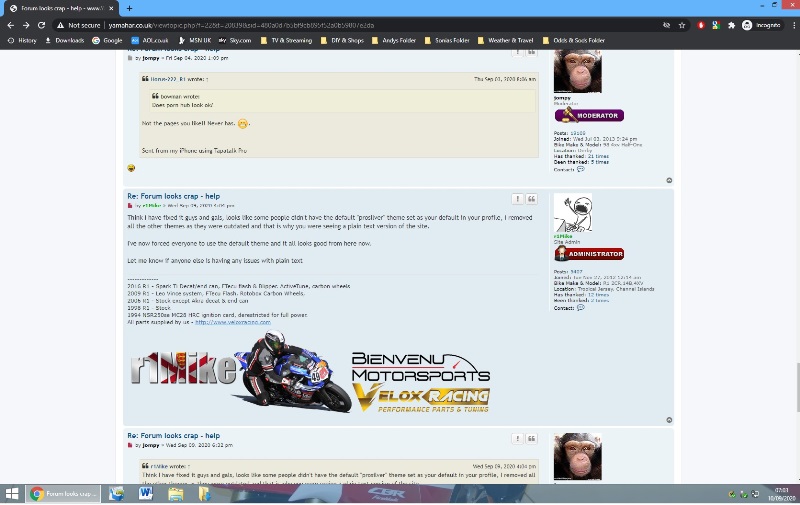Report r1Mike's post with exclamation button

click(x=517, y=199)
